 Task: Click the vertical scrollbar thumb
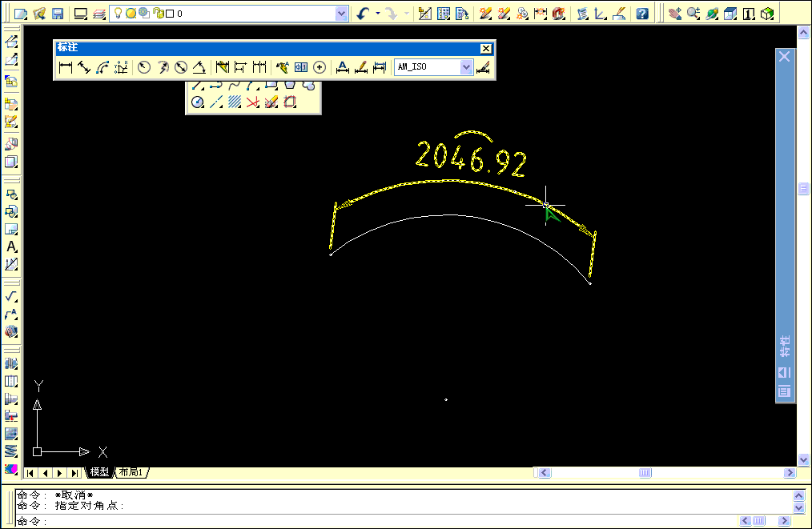tap(803, 188)
